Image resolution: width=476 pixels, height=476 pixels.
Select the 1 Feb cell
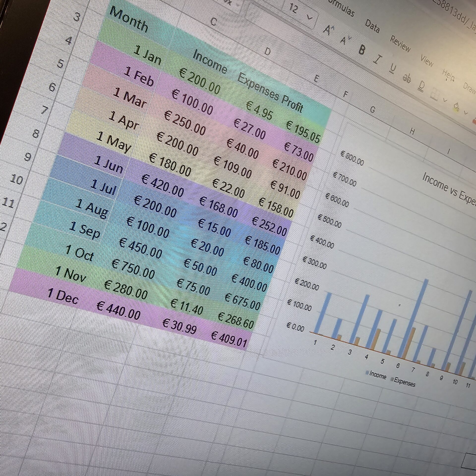[x=139, y=76]
